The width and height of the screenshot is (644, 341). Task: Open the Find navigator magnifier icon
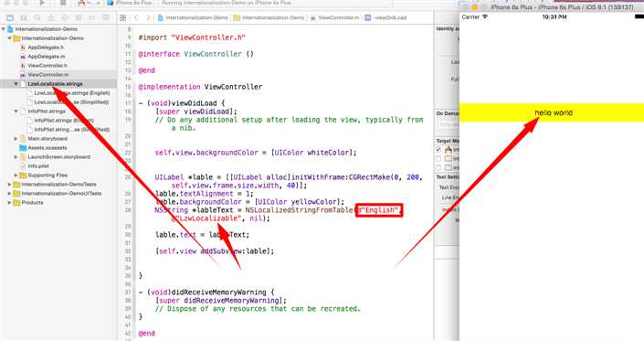click(x=37, y=17)
